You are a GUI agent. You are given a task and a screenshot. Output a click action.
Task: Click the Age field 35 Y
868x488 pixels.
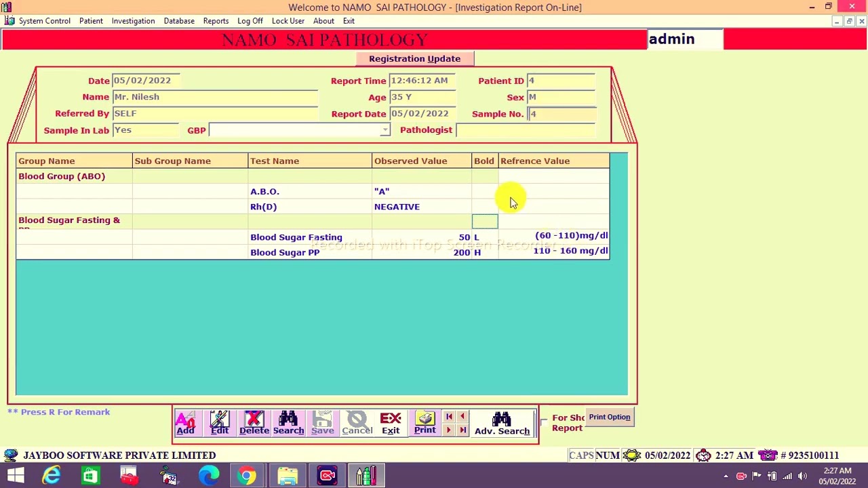[x=422, y=97]
